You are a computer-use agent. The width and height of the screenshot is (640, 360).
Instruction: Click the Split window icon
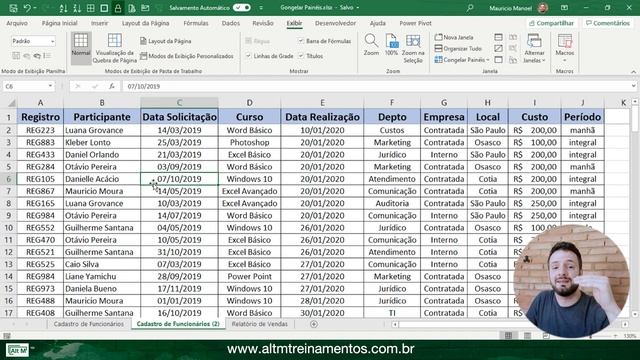(498, 37)
